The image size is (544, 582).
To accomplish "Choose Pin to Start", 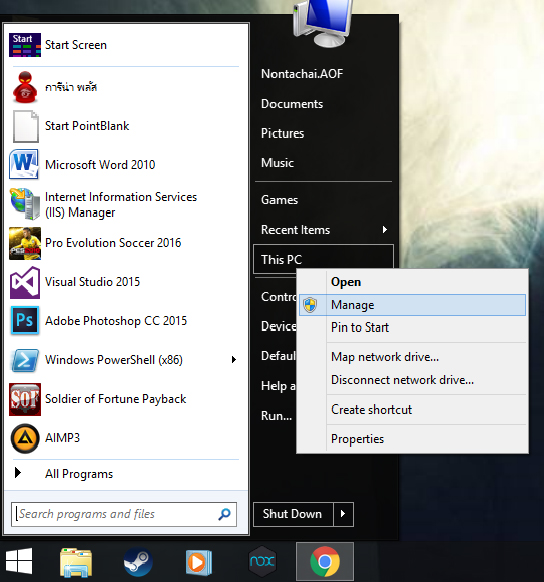I will click(x=413, y=327).
